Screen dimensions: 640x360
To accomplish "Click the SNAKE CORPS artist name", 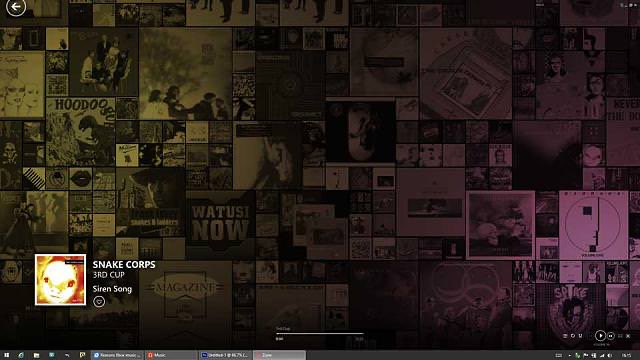I will pos(124,264).
